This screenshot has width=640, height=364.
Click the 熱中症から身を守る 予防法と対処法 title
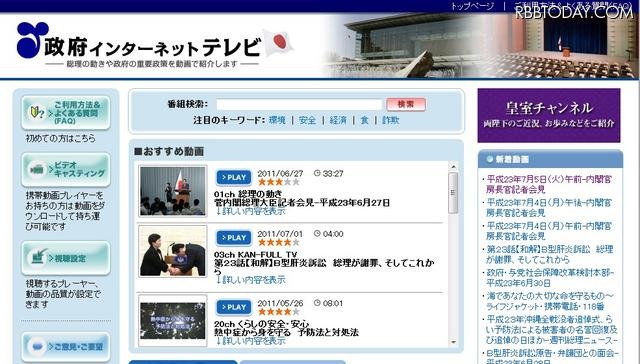coord(286,333)
